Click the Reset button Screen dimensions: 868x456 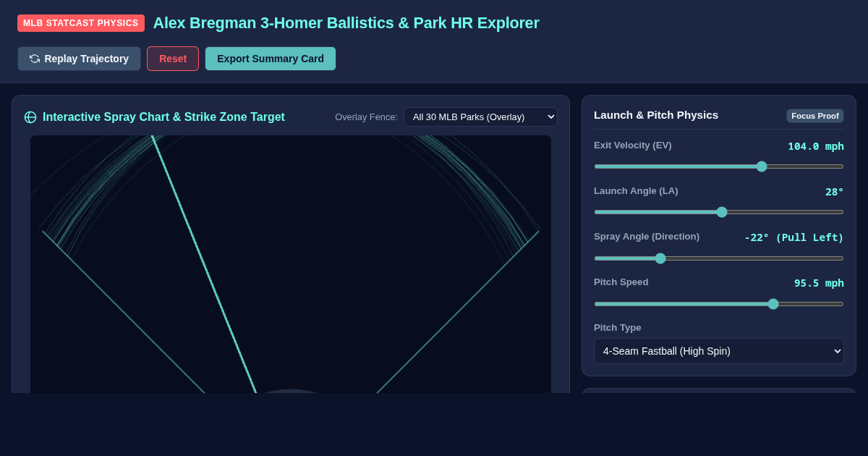[173, 59]
